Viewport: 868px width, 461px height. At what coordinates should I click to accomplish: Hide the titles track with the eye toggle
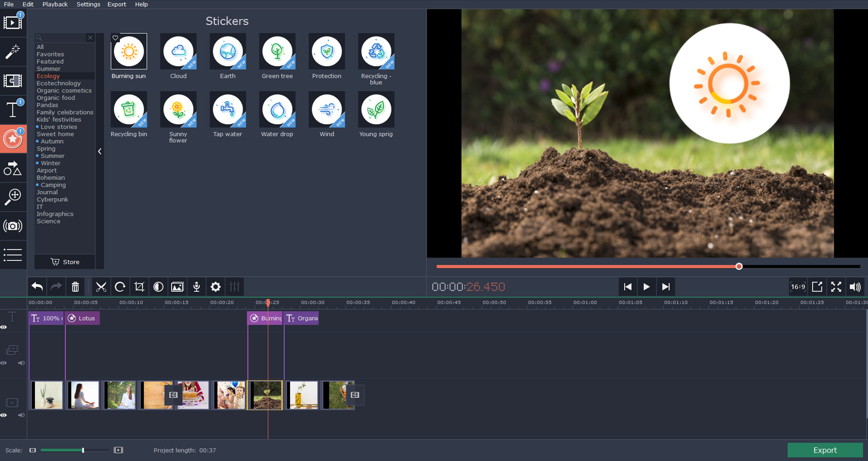[x=4, y=327]
